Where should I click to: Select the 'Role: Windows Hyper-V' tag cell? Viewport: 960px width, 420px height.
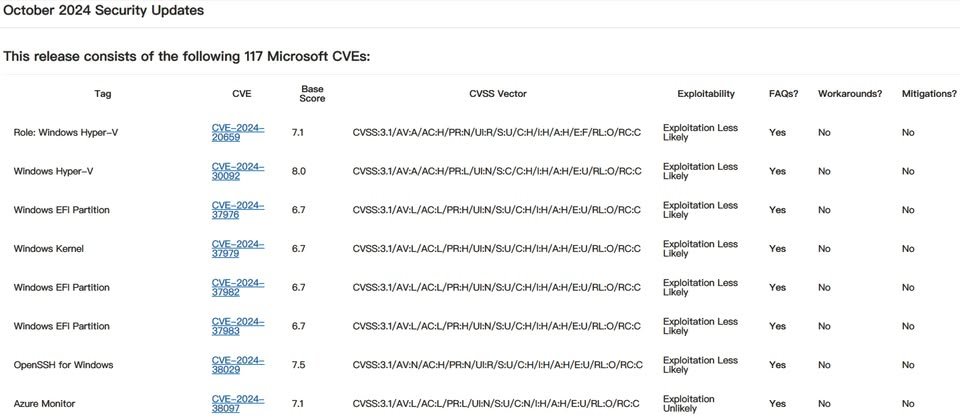pyautogui.click(x=66, y=132)
